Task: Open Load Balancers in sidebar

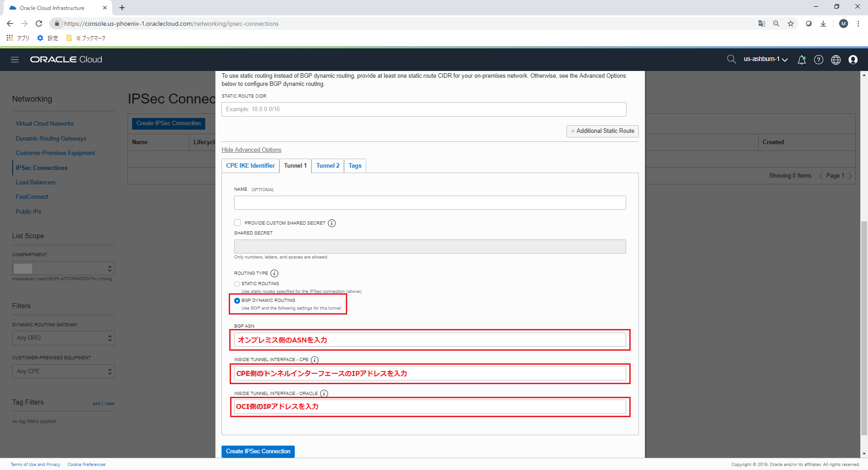Action: pyautogui.click(x=36, y=183)
